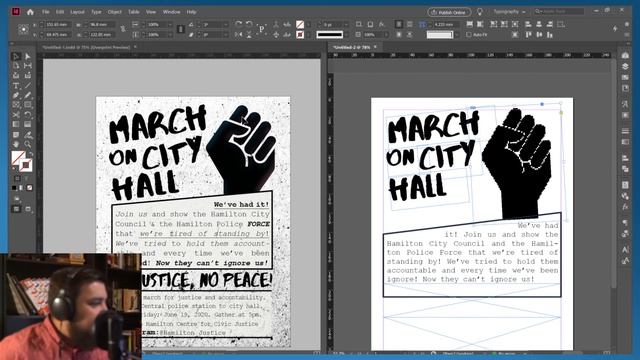Open shear angle dropdown
Viewport: 640px width, 360px height.
[225, 35]
